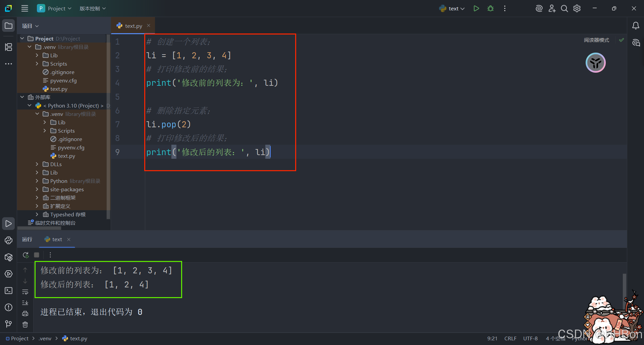Open the text run configuration dropdown

[452, 8]
